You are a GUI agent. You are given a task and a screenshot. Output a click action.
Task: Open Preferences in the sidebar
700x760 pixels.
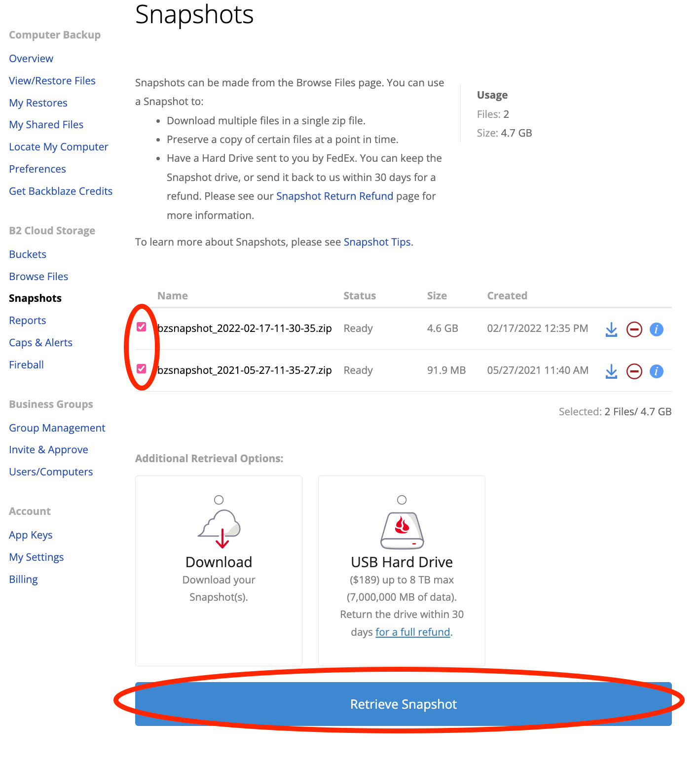(x=37, y=169)
